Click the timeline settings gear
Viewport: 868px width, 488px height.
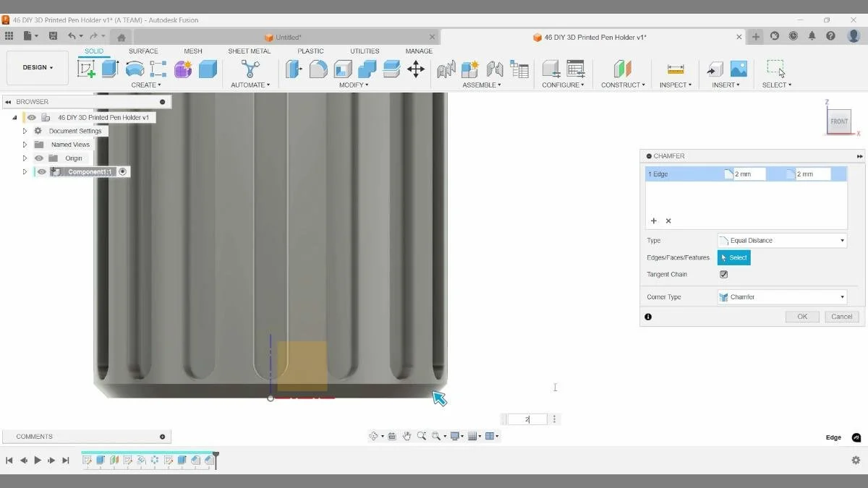856,460
